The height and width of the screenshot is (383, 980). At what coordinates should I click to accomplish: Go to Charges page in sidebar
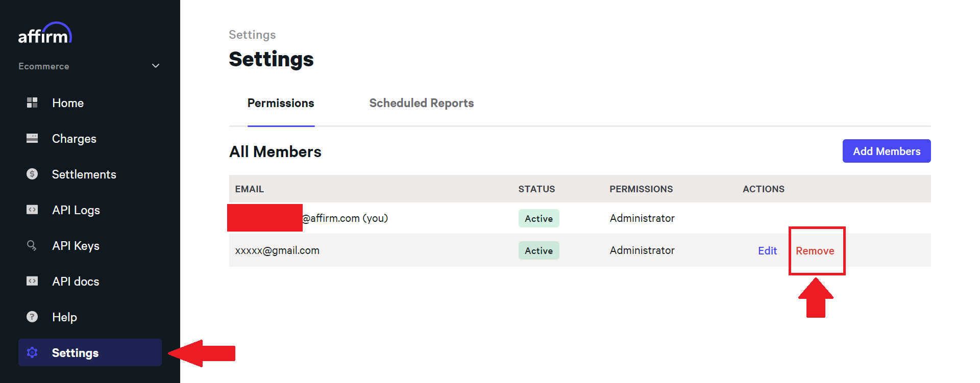[x=74, y=139]
